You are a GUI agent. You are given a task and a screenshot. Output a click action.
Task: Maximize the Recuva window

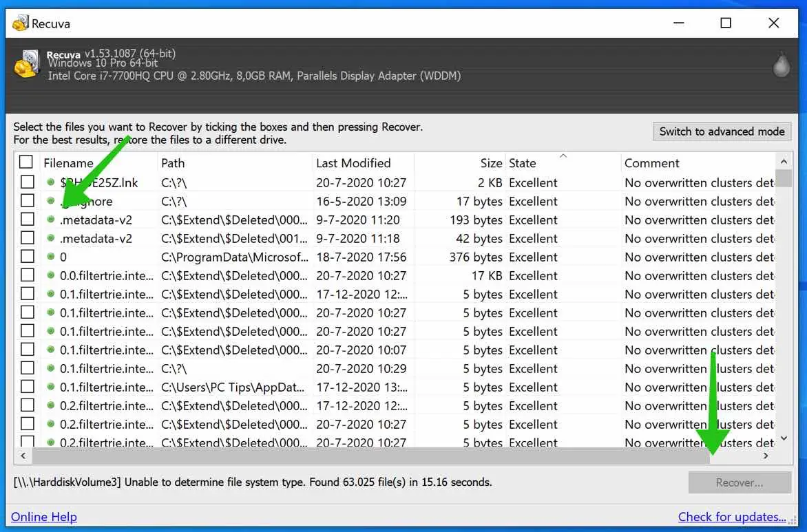pos(726,23)
